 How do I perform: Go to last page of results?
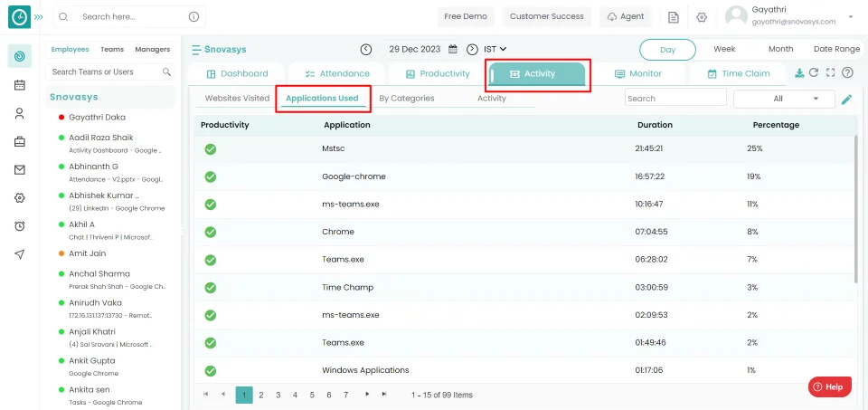pyautogui.click(x=384, y=394)
